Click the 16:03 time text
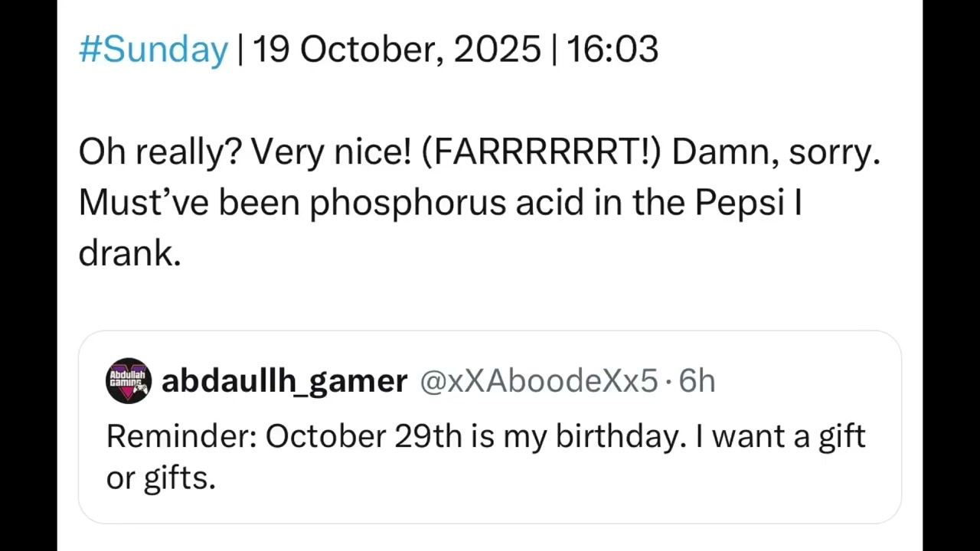This screenshot has height=551, width=980. [x=612, y=50]
